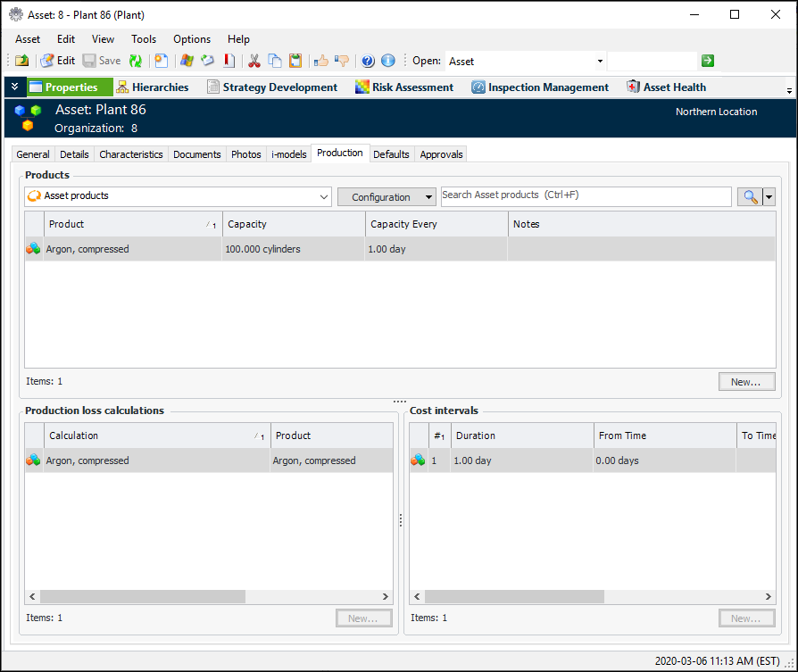This screenshot has height=672, width=798.
Task: Click the green refresh arrows icon
Action: pyautogui.click(x=136, y=61)
